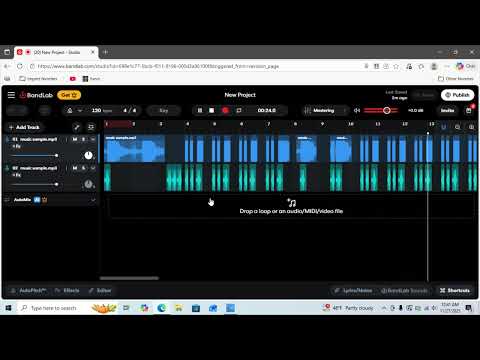Click the Edge icon in the taskbar
The width and height of the screenshot is (480, 360).
coord(162,308)
